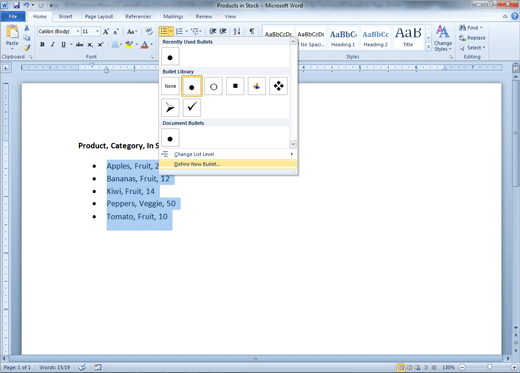Screen dimensions: 520x373
Task: Click the Undo arrow in Quick Access toolbar
Action: (26, 5)
